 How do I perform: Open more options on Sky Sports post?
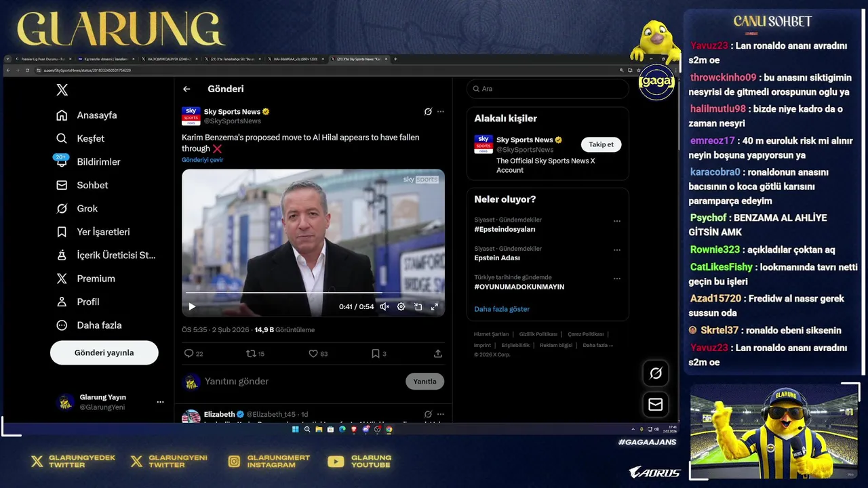pyautogui.click(x=441, y=111)
